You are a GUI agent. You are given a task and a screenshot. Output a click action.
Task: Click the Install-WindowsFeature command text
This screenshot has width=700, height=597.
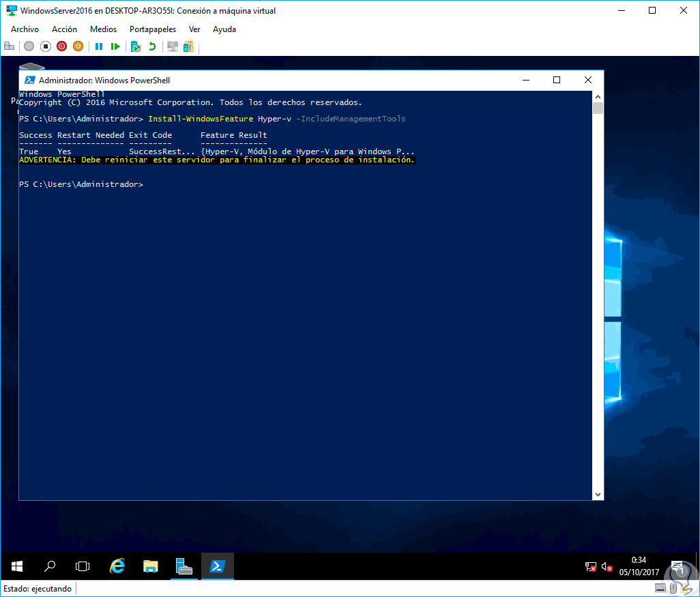[x=201, y=119]
